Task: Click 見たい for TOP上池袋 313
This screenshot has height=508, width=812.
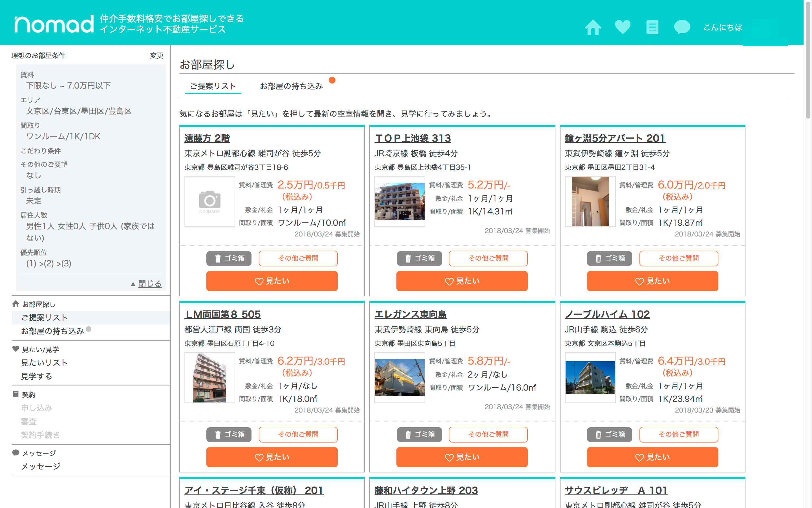Action: point(462,281)
